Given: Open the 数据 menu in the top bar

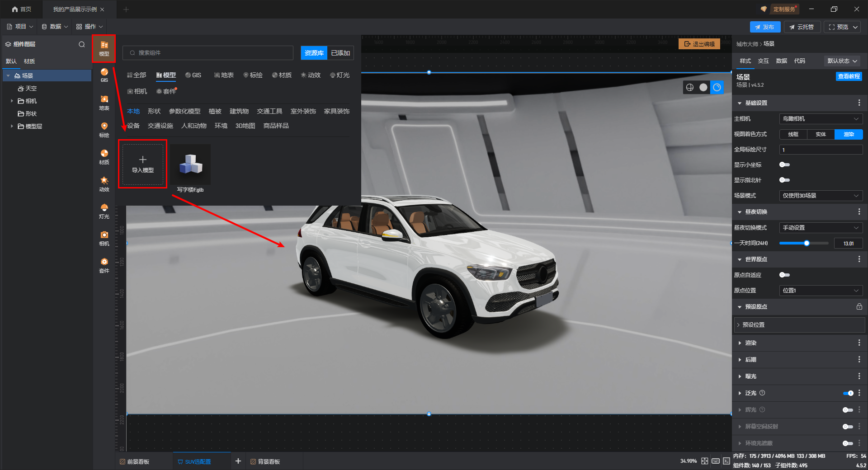Looking at the screenshot, I should tap(55, 27).
